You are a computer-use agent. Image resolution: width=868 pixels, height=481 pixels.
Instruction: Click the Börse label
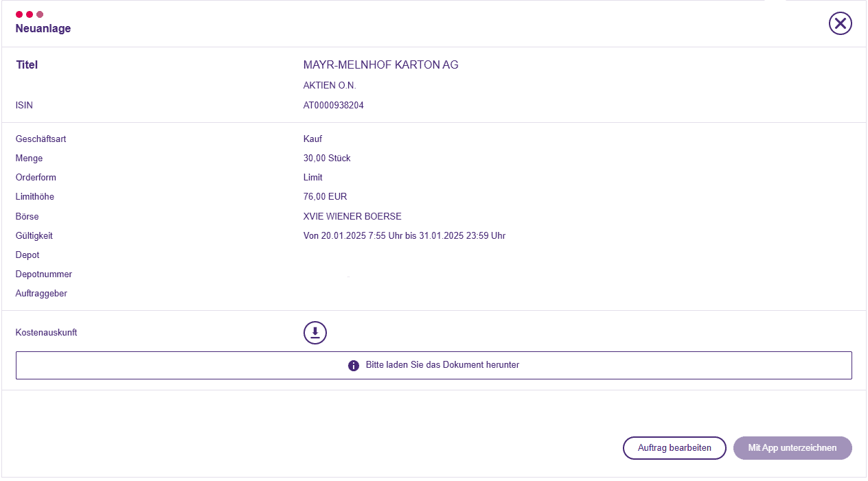(x=27, y=217)
